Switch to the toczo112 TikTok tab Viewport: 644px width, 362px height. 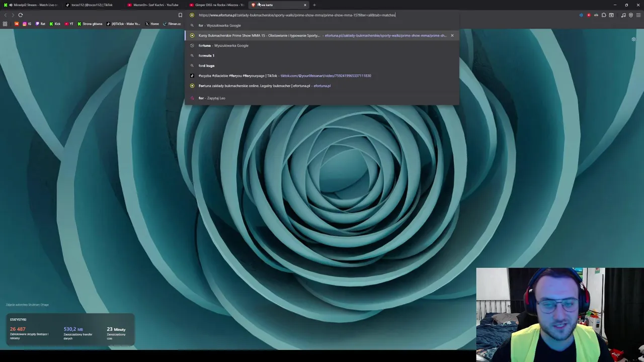(92, 5)
